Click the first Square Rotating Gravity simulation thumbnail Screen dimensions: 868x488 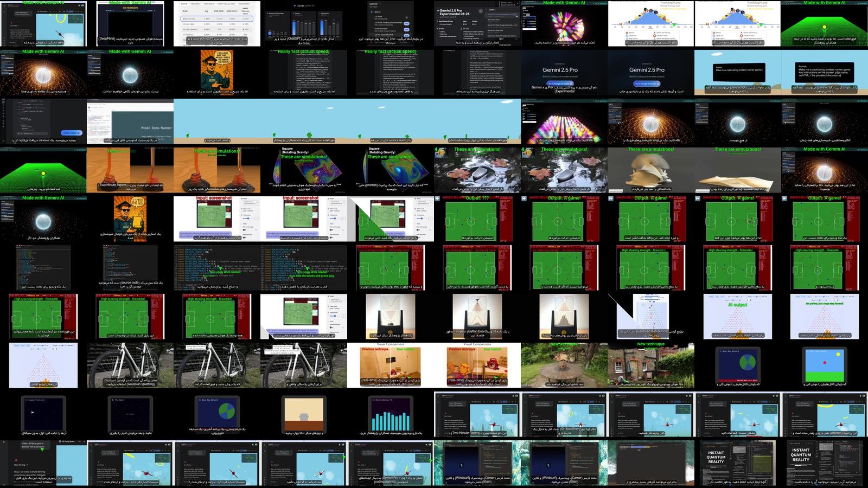303,170
